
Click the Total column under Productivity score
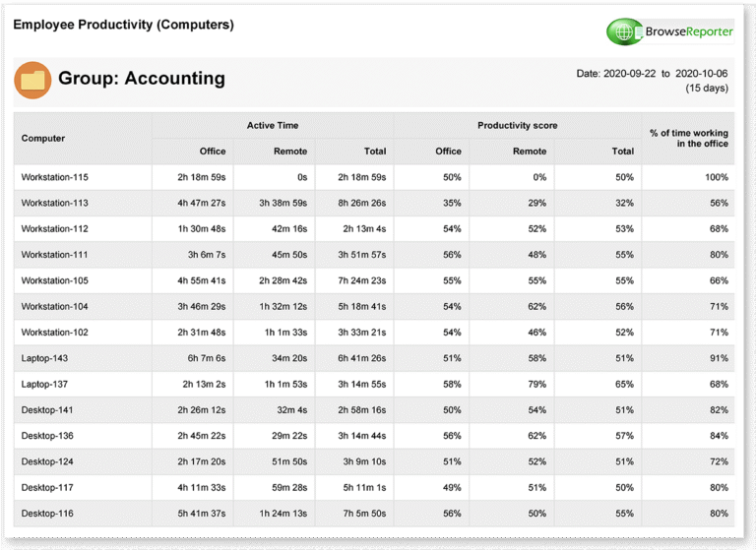623,152
